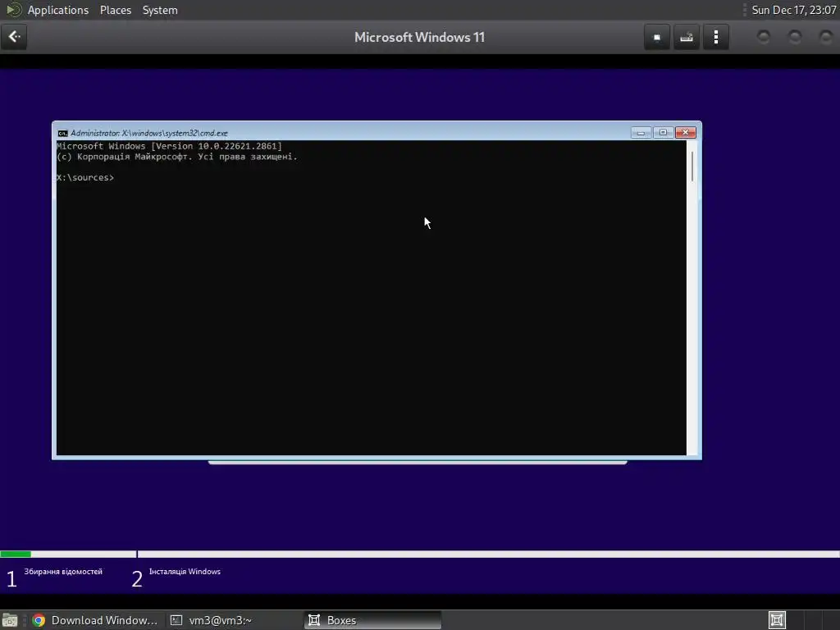Click step 2 Інсталяція Windows label
The image size is (840, 630).
pos(185,572)
